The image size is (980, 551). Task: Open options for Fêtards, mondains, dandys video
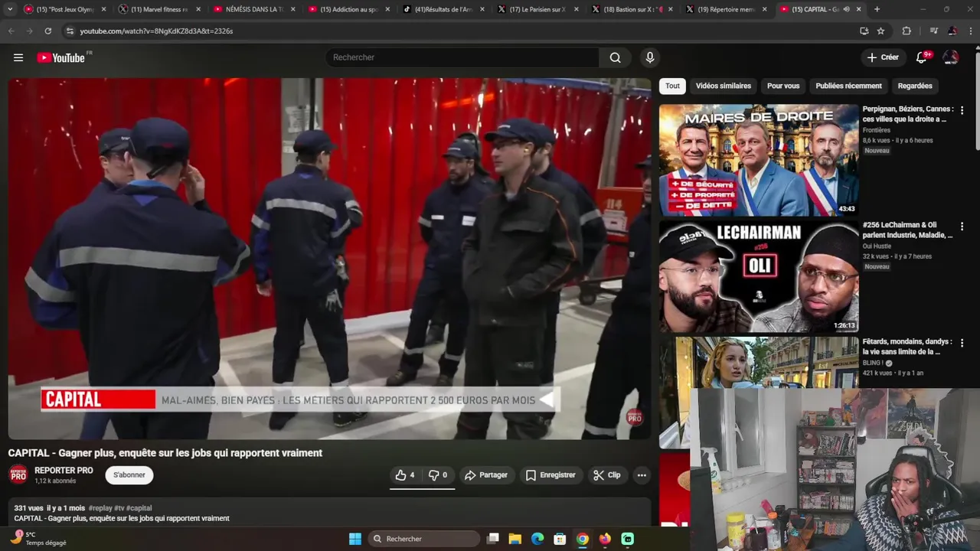point(962,343)
